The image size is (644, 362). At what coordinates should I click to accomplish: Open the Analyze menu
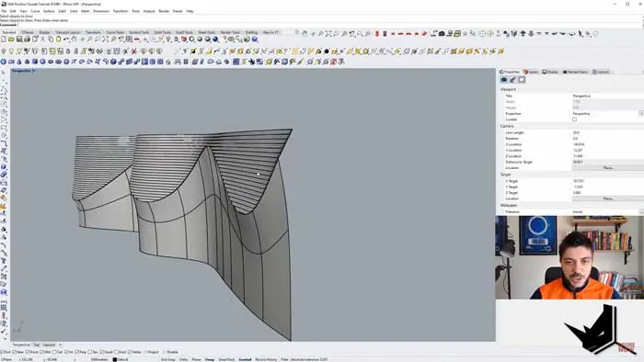(149, 11)
